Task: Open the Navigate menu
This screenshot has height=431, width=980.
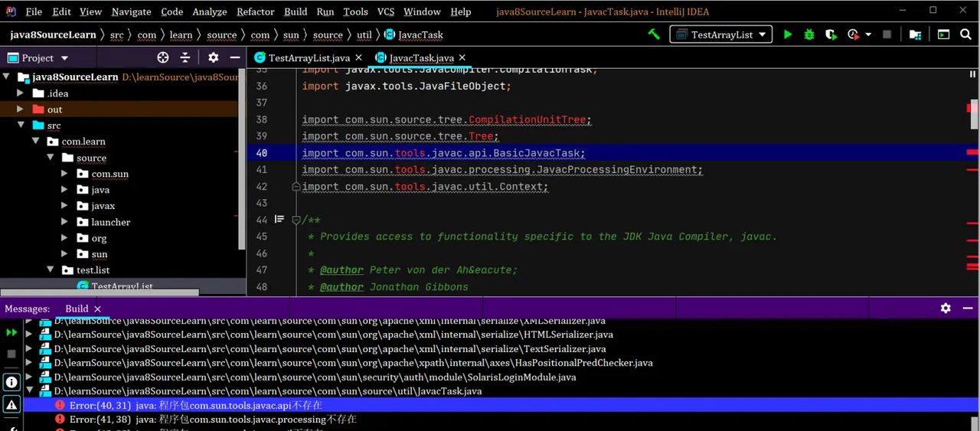Action: [131, 11]
